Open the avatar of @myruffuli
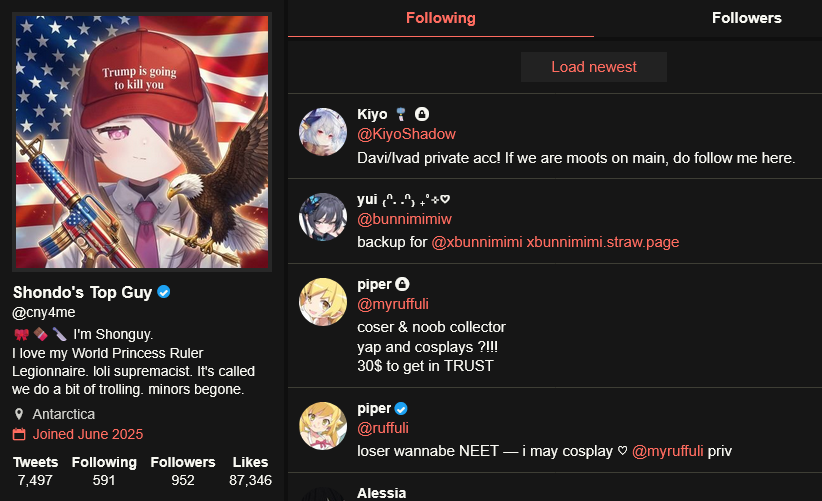The height and width of the screenshot is (501, 822). (322, 302)
